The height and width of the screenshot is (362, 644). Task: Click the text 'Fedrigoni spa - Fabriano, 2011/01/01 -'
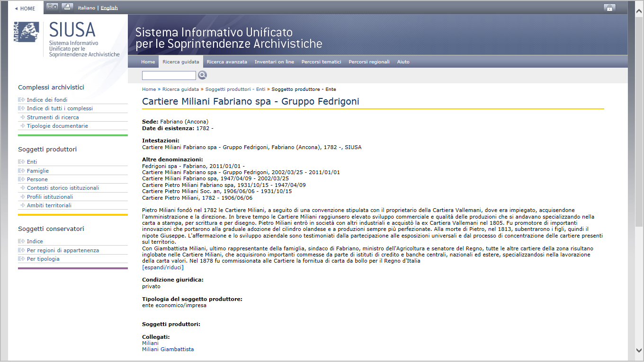pyautogui.click(x=194, y=166)
